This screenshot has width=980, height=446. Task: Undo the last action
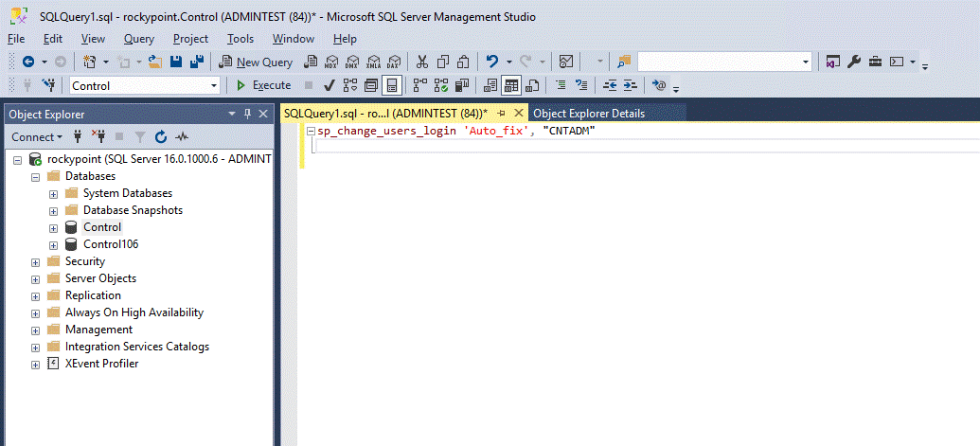point(492,62)
